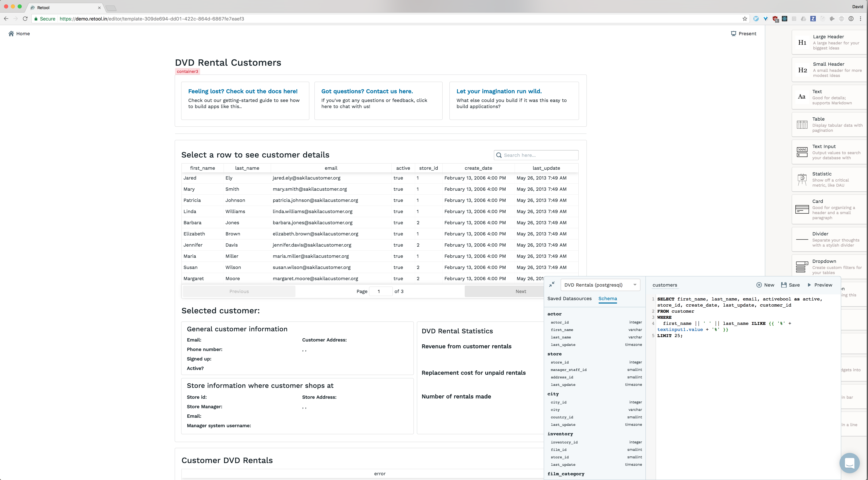This screenshot has height=480, width=868.
Task: Click the Text Input component icon
Action: tap(802, 152)
